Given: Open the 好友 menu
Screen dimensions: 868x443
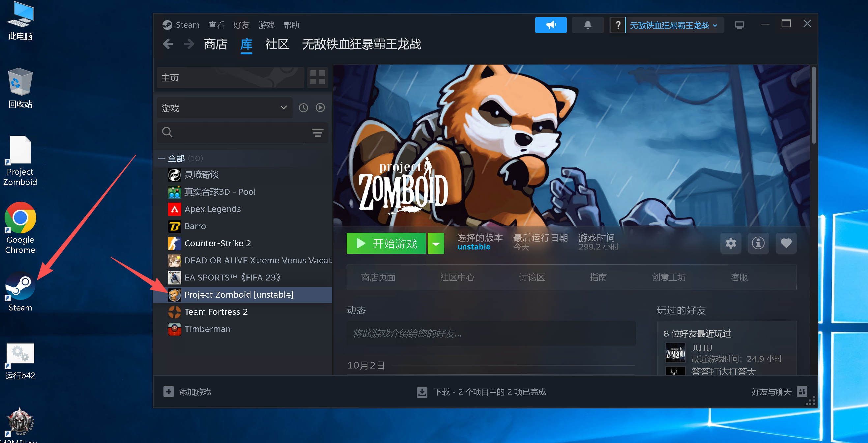Looking at the screenshot, I should 241,25.
